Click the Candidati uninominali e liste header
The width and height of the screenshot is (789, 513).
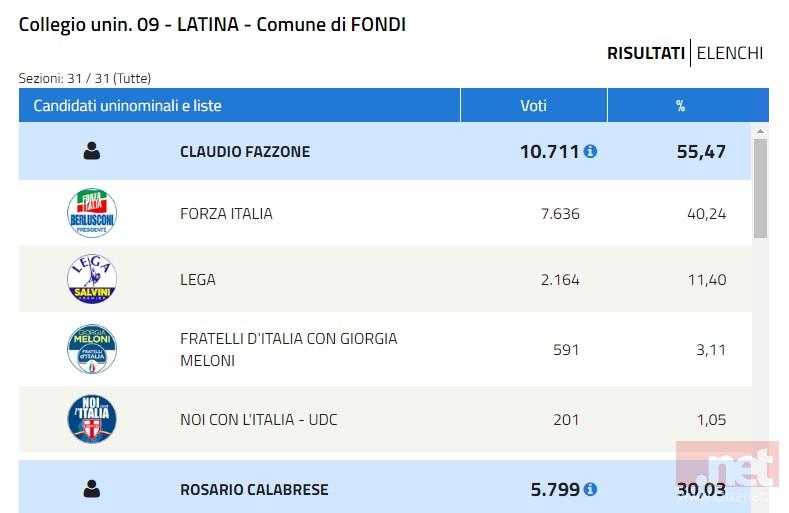pos(128,106)
